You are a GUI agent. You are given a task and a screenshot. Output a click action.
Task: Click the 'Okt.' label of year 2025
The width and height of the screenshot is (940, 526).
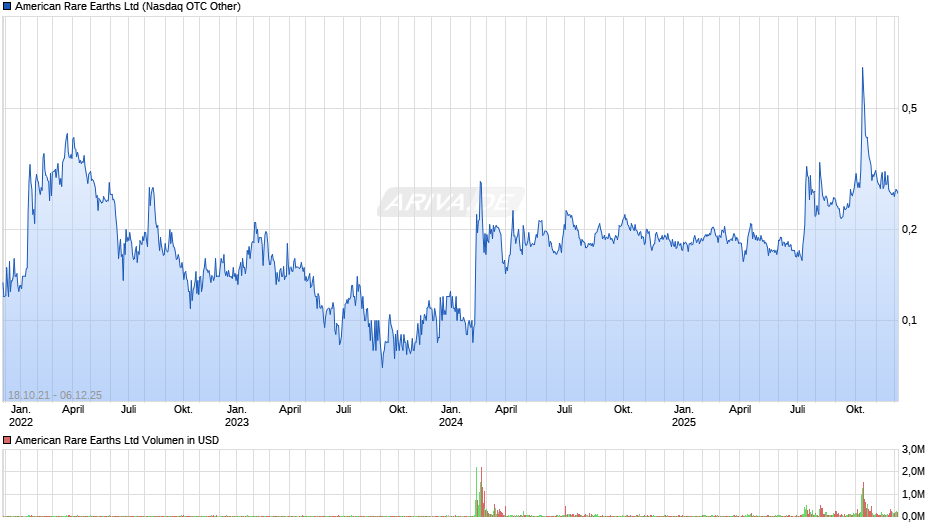[x=855, y=410]
